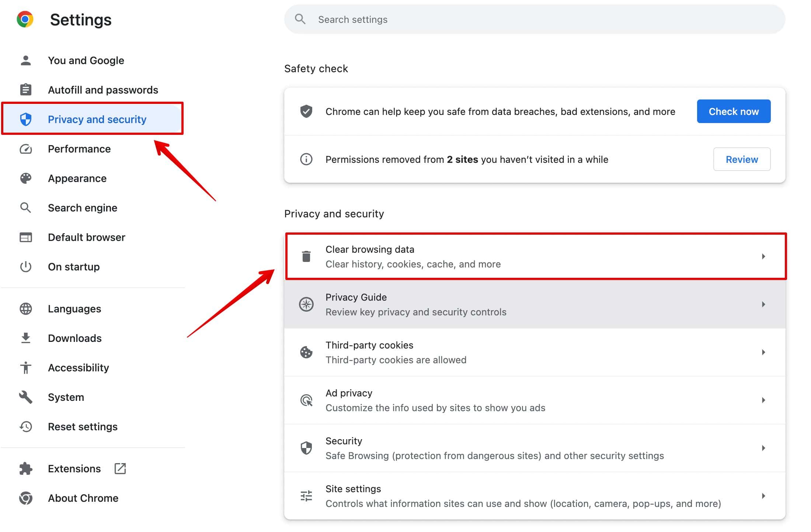Click the palette Appearance icon
Image resolution: width=811 pixels, height=532 pixels.
click(26, 178)
